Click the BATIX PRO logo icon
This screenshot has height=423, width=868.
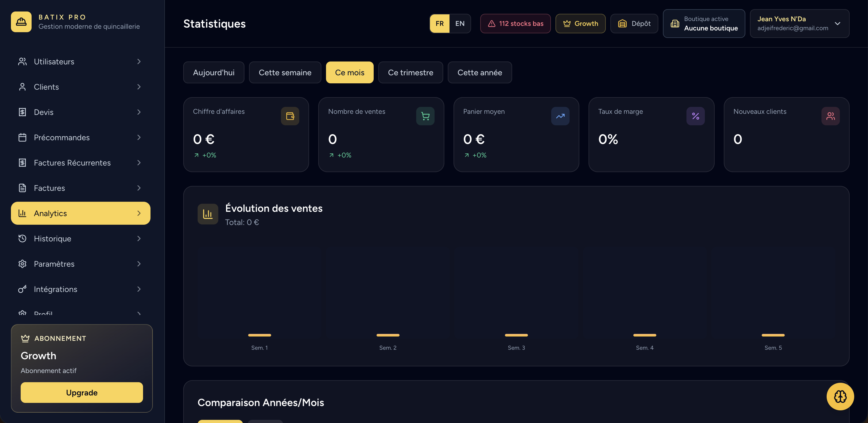pos(21,22)
